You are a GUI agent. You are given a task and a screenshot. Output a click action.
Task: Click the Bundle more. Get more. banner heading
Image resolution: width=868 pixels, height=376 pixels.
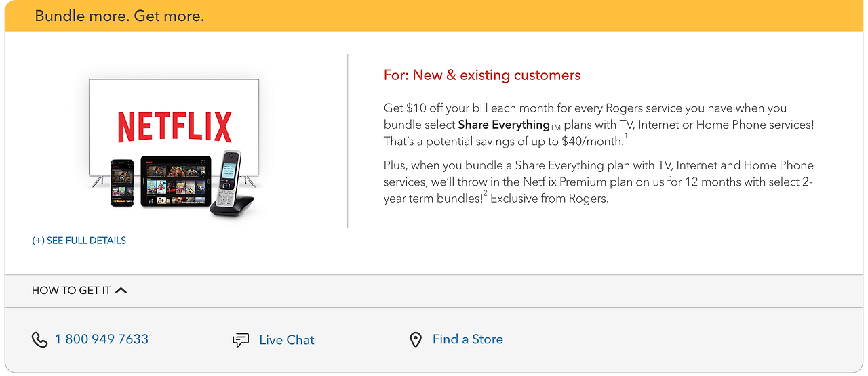[119, 16]
